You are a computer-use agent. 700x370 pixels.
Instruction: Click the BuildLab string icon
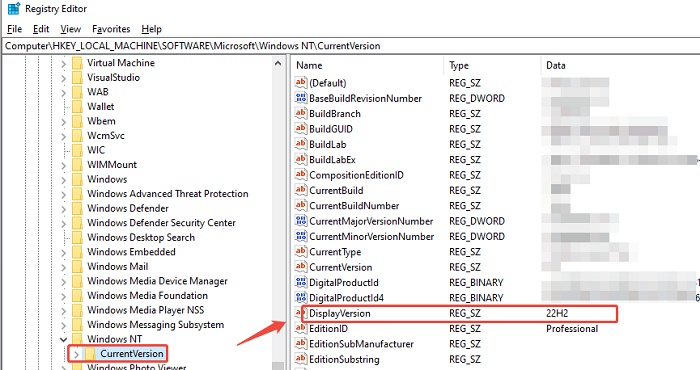click(x=301, y=144)
